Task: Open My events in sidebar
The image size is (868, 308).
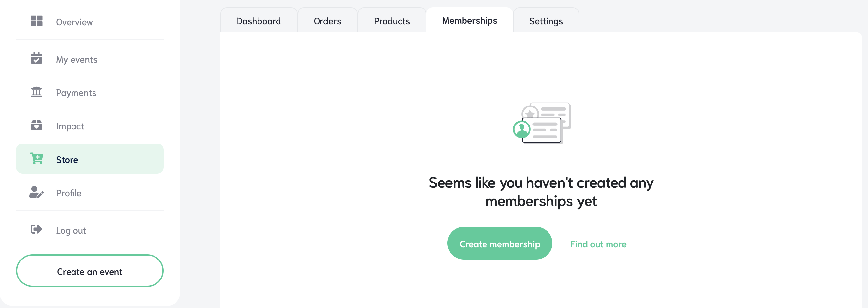Action: (x=76, y=59)
